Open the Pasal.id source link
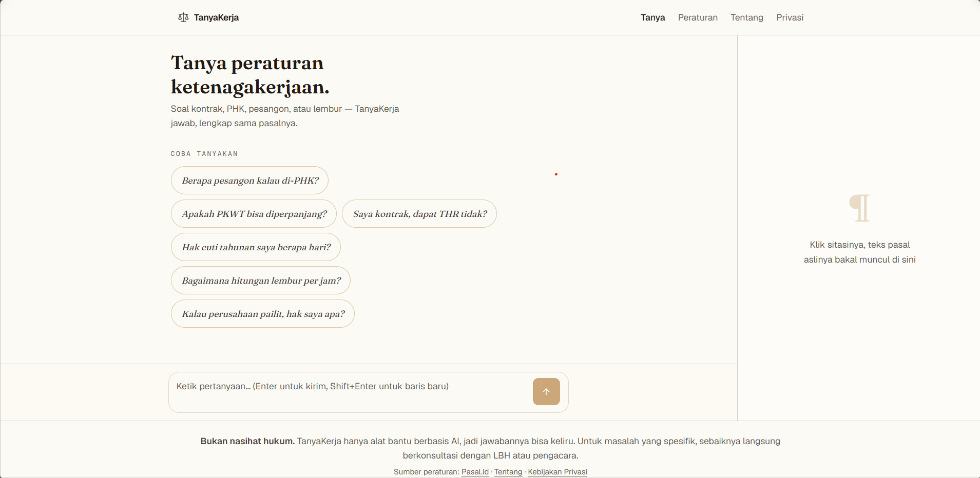The width and height of the screenshot is (980, 478). pos(475,472)
